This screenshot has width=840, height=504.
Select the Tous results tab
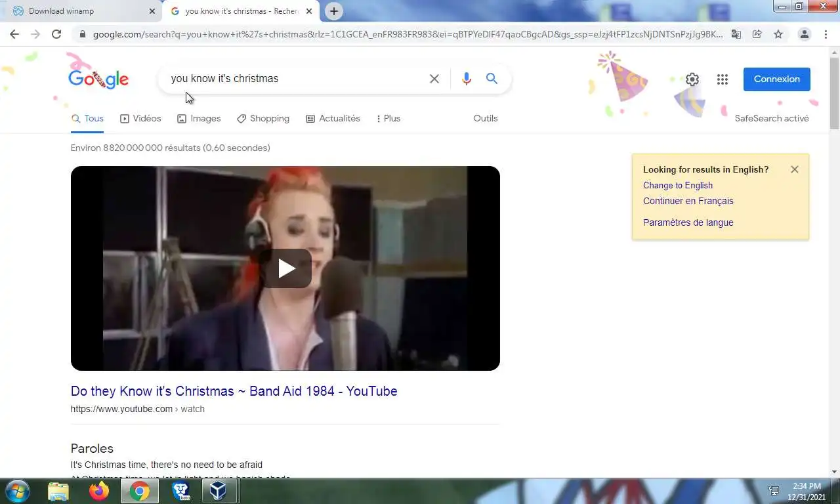point(87,119)
